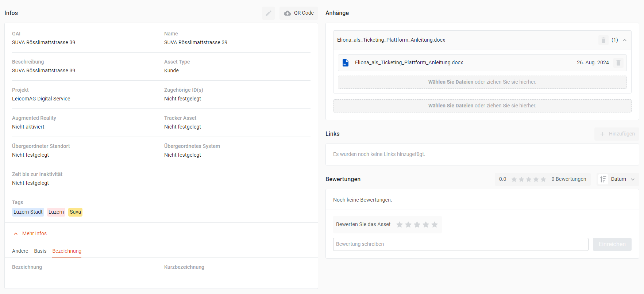Delete the attachment group via header trash icon
644x294 pixels.
(603, 40)
